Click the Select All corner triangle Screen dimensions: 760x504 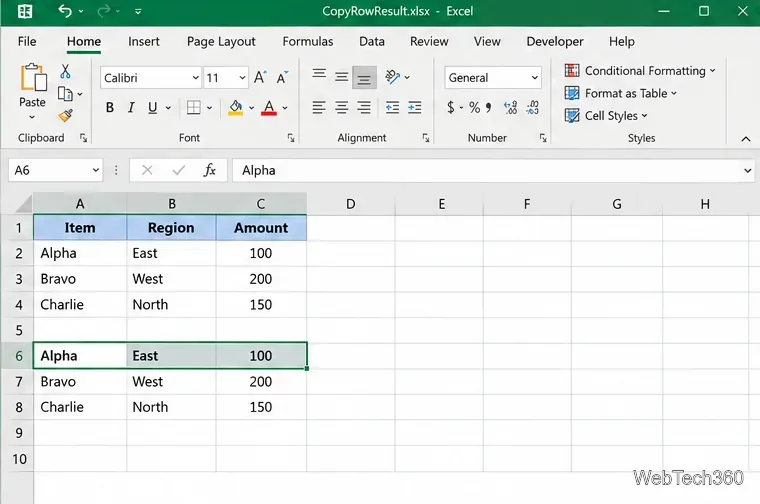tap(23, 204)
